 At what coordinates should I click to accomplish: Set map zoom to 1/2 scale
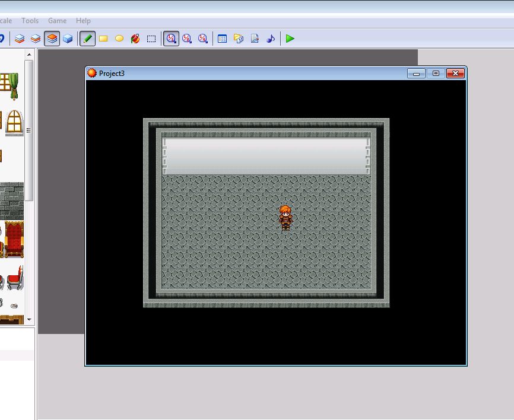[x=187, y=39]
